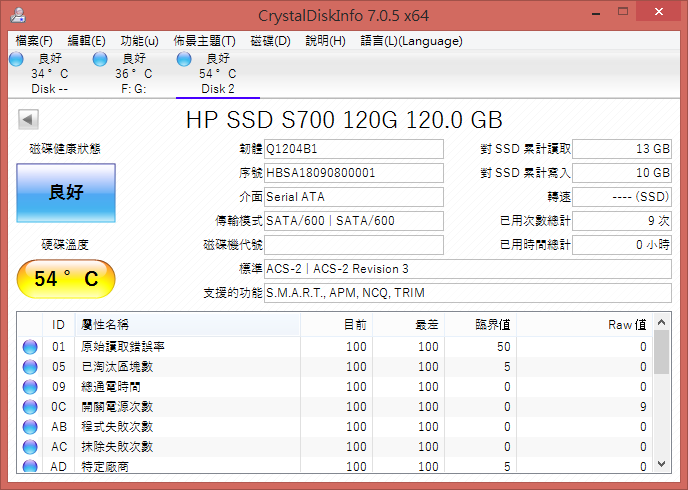Click Raw value 9 in row 0C
Viewport: 688px width, 490px height.
pos(643,407)
